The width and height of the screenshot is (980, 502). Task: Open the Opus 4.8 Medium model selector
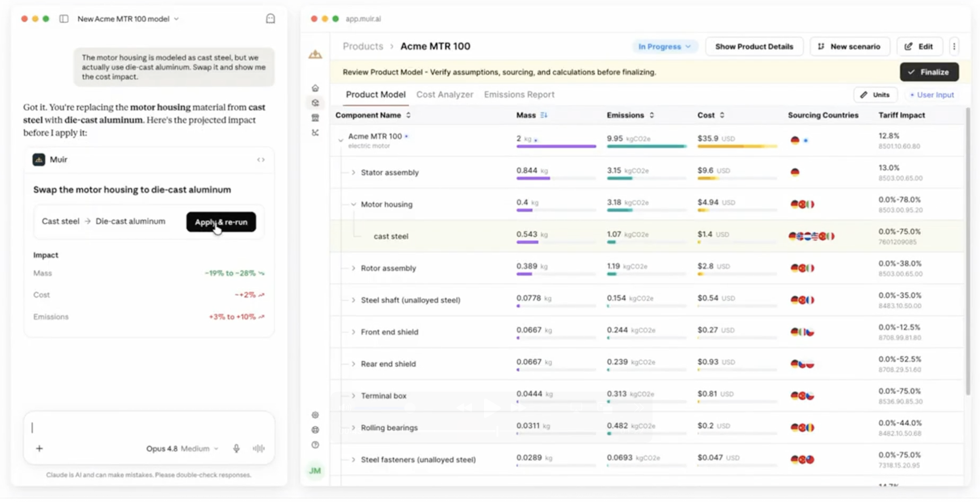(182, 448)
